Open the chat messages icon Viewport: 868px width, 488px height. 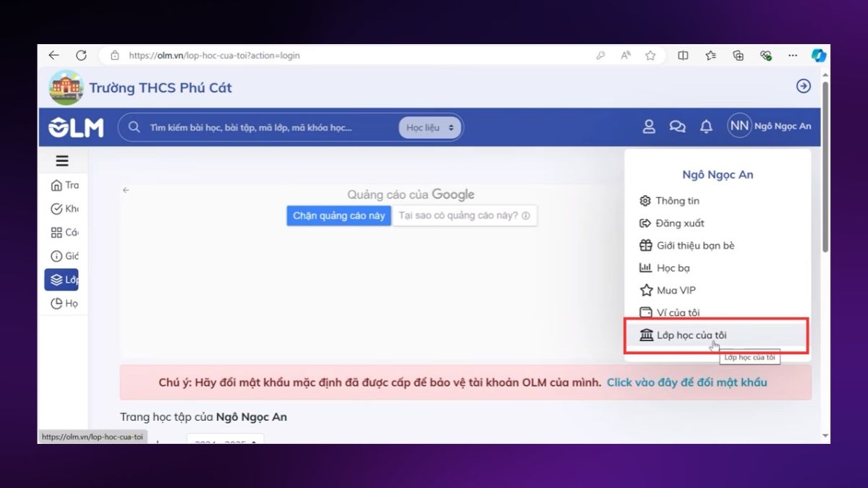[x=677, y=127]
